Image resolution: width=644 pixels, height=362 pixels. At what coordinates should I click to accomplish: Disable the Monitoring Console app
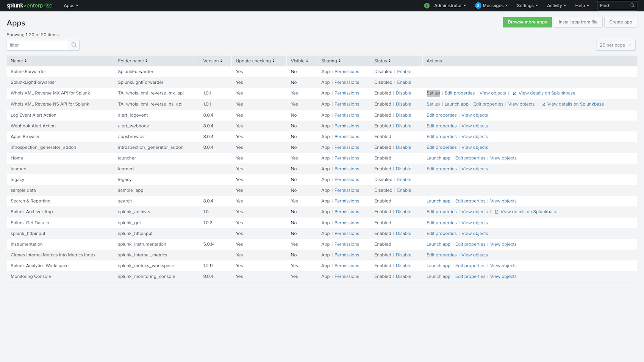coord(403,276)
